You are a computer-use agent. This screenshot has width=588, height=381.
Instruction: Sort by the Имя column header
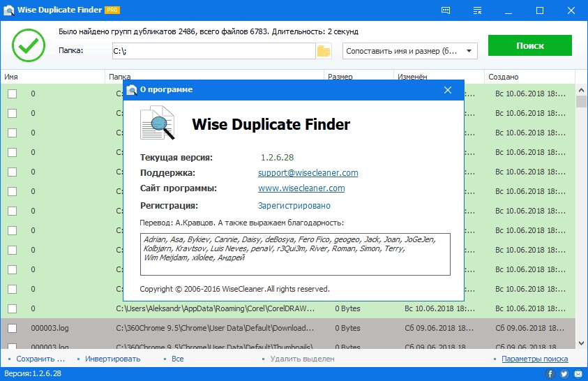[52, 77]
